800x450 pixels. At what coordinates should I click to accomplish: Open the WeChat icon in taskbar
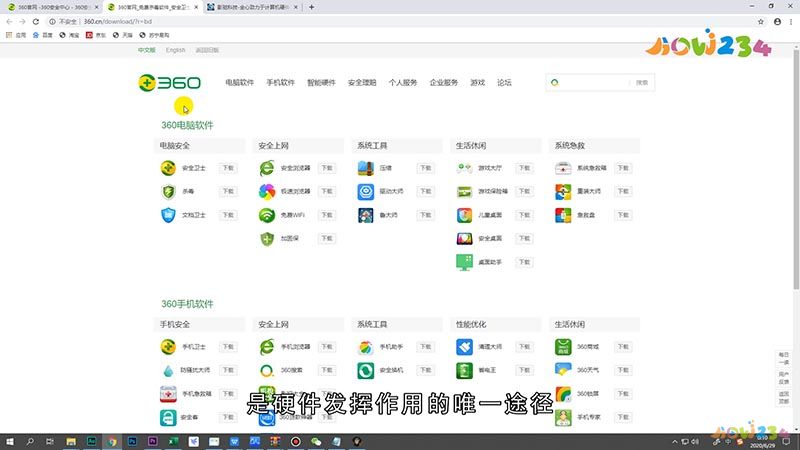point(316,441)
